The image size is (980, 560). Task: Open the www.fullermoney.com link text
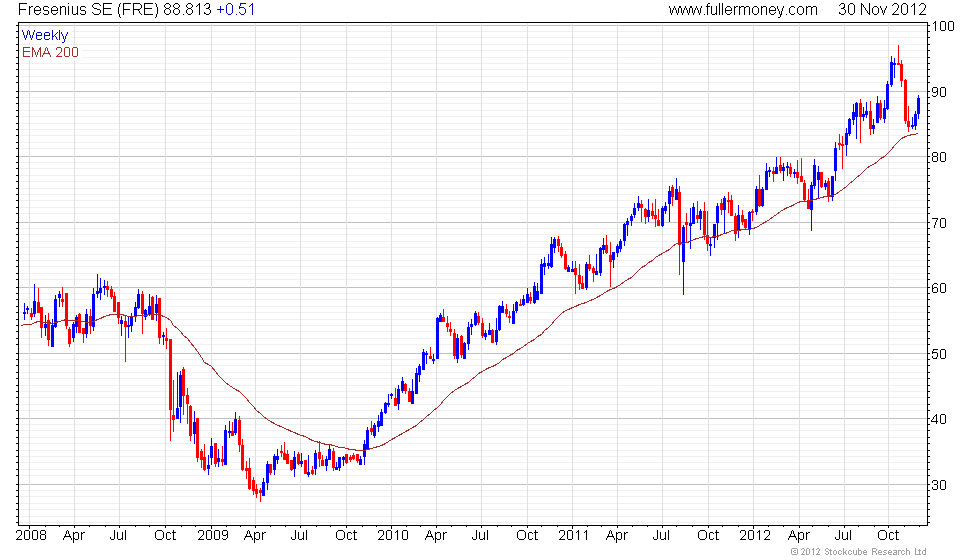743,9
